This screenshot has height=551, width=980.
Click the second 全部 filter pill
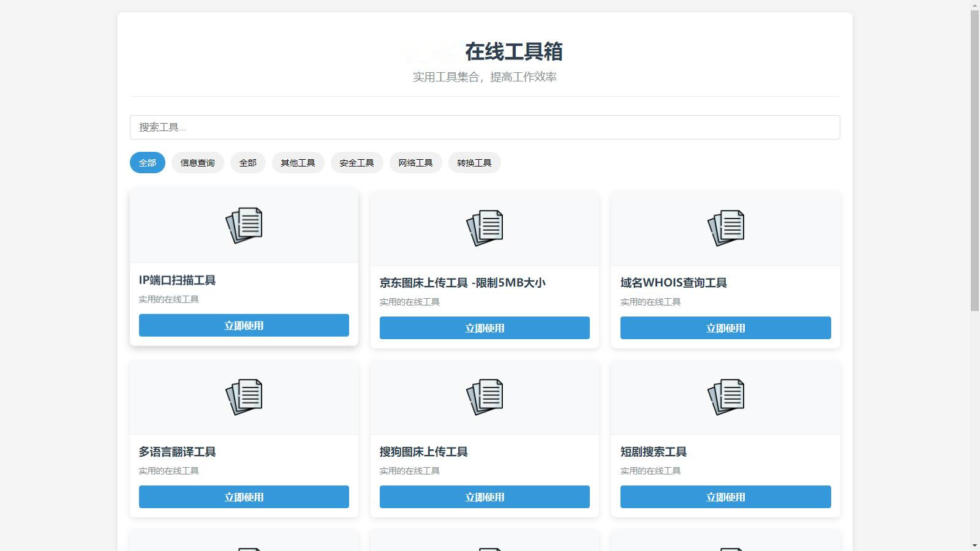point(247,162)
